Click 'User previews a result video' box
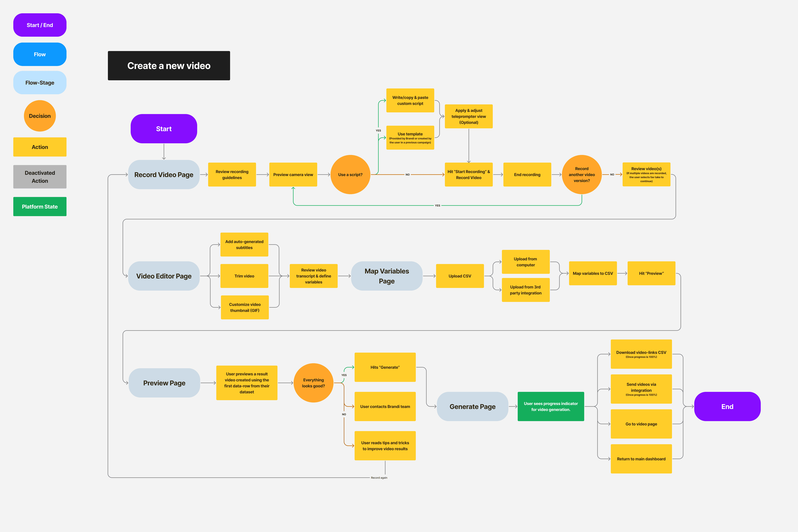The height and width of the screenshot is (532, 798). tap(247, 383)
